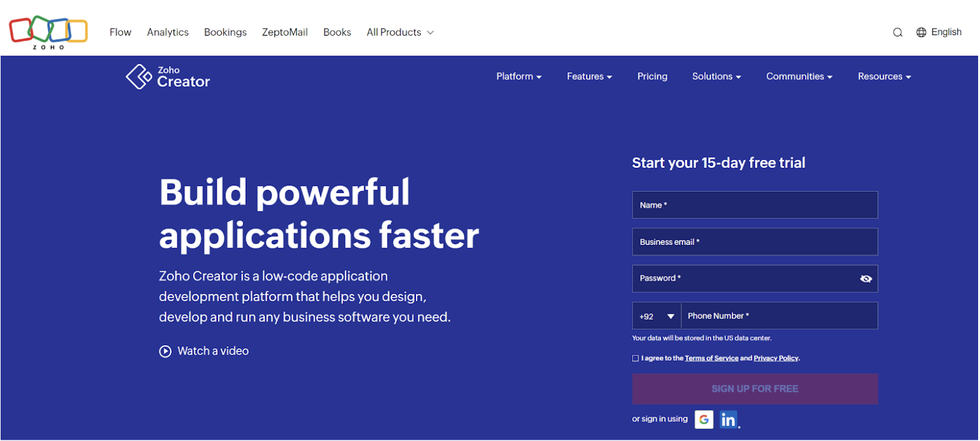
Task: Open the Solutions dropdown menu
Action: pos(717,76)
